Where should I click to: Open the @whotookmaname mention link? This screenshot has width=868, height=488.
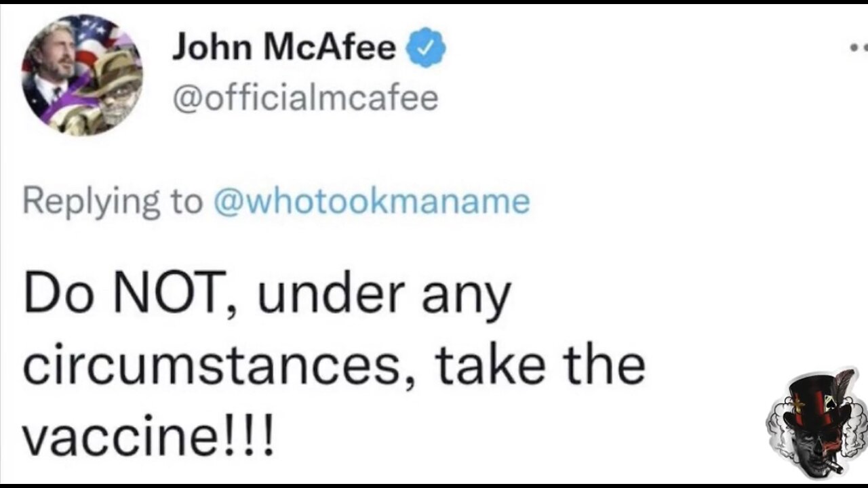tap(372, 201)
